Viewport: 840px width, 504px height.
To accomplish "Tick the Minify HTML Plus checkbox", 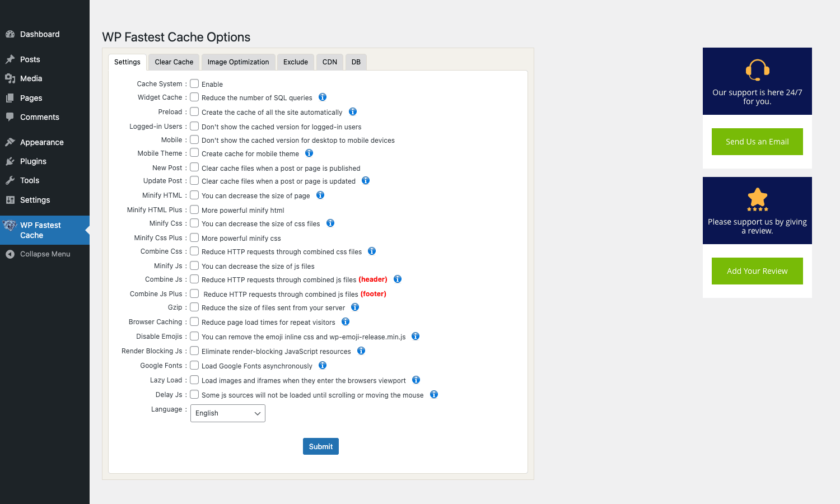I will (194, 209).
